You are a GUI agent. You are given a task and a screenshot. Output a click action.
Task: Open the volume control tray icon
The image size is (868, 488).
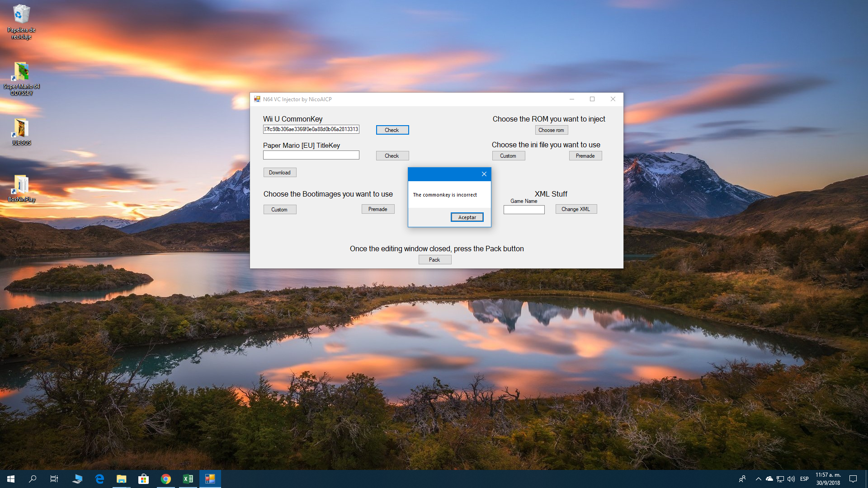(791, 479)
